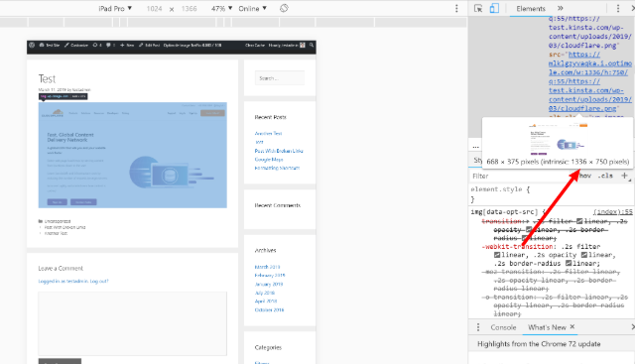Select the Elements tab in DevTools
This screenshot has width=635, height=364.
[x=531, y=9]
